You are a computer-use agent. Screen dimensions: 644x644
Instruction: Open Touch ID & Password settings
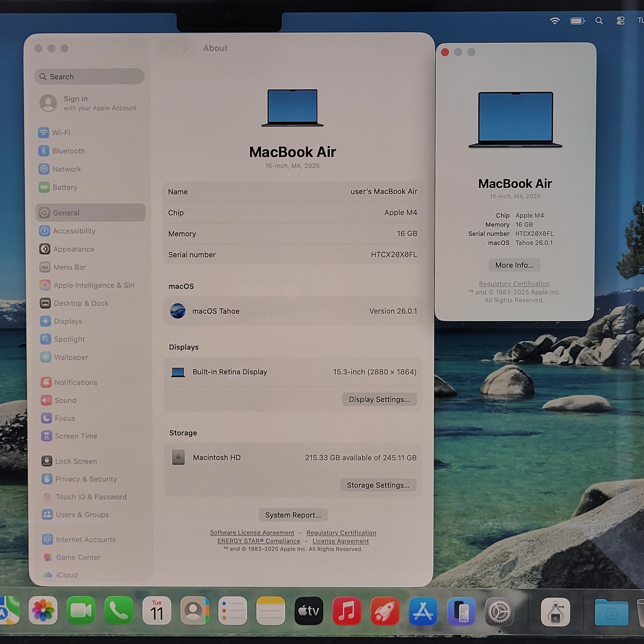click(91, 497)
